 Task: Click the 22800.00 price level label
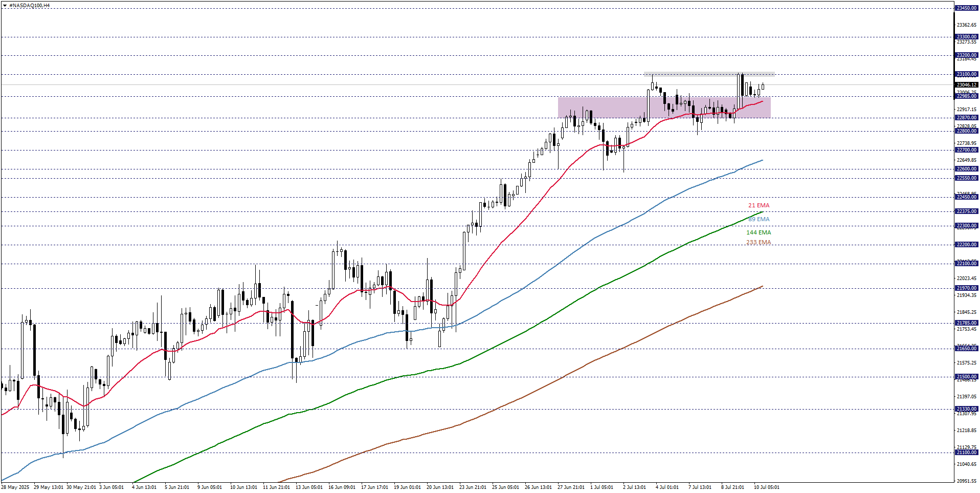tap(967, 131)
